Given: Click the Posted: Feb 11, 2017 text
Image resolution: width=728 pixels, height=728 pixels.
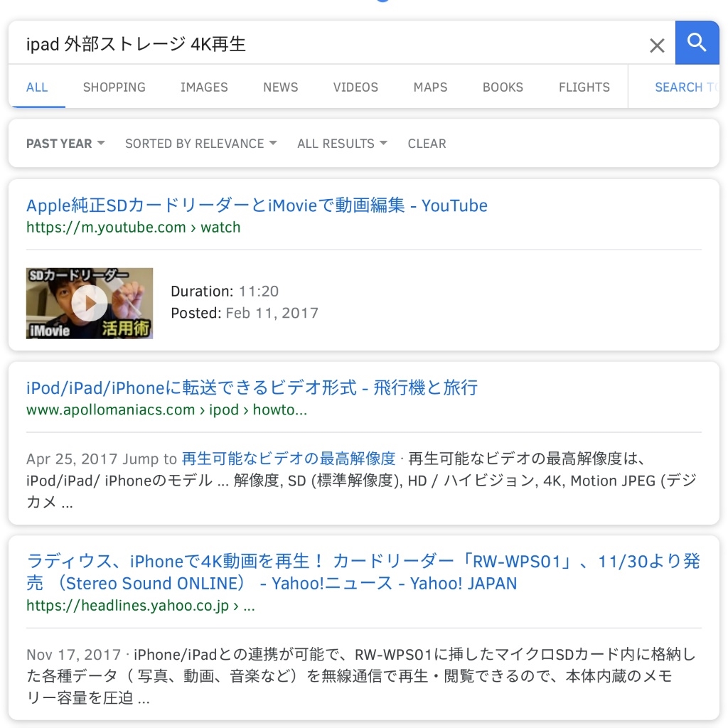Looking at the screenshot, I should click(245, 313).
